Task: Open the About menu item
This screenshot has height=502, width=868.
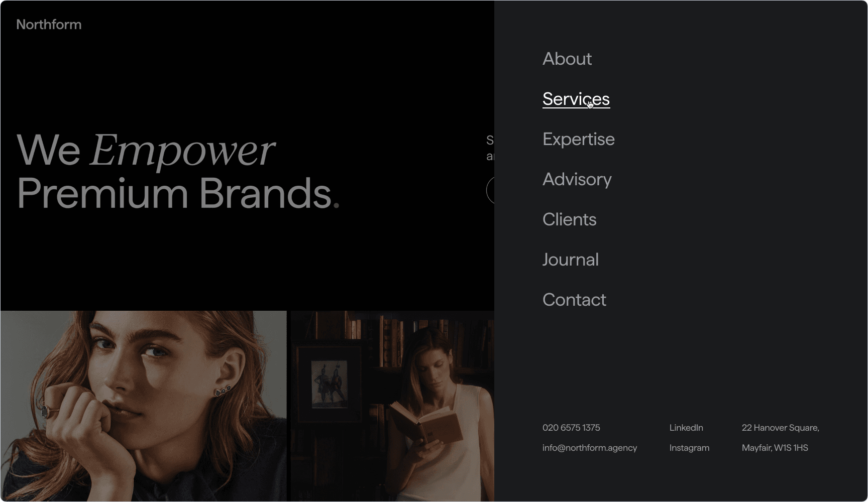Action: [x=567, y=59]
